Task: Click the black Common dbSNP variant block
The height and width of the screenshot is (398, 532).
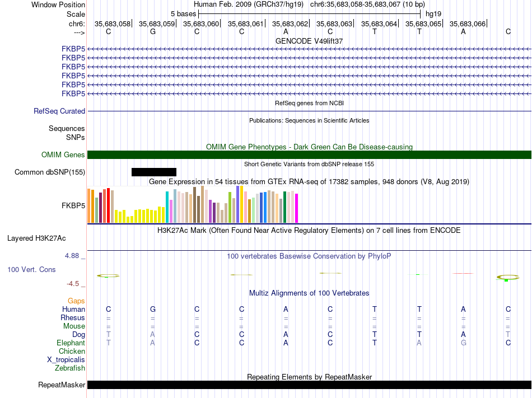Action: [x=154, y=172]
